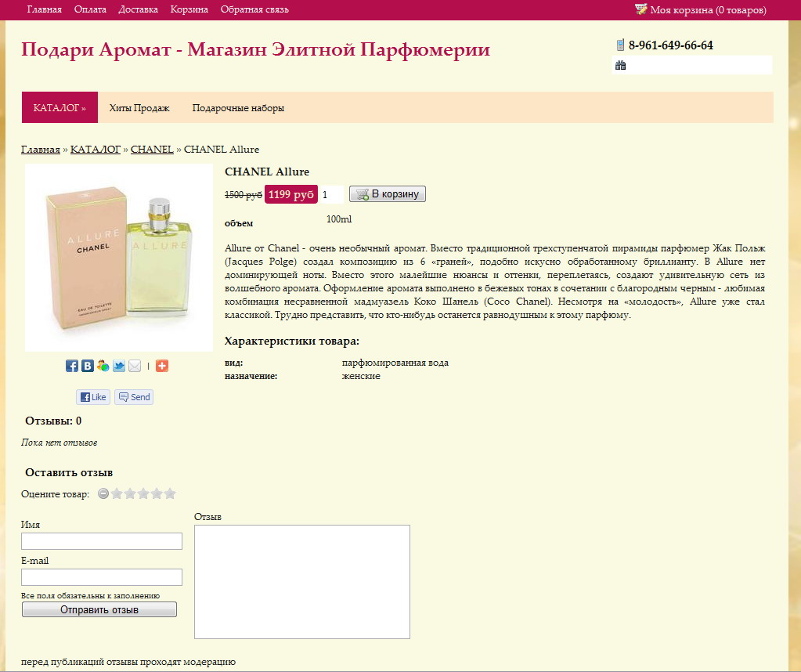Share product on Twitter icon
Viewport: 801px width, 672px height.
pos(119,366)
